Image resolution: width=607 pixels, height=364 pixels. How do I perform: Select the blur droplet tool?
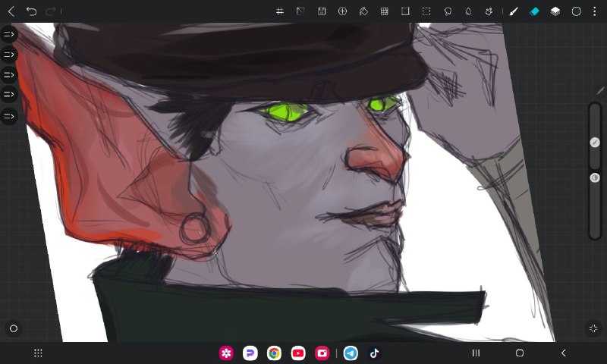click(x=468, y=11)
